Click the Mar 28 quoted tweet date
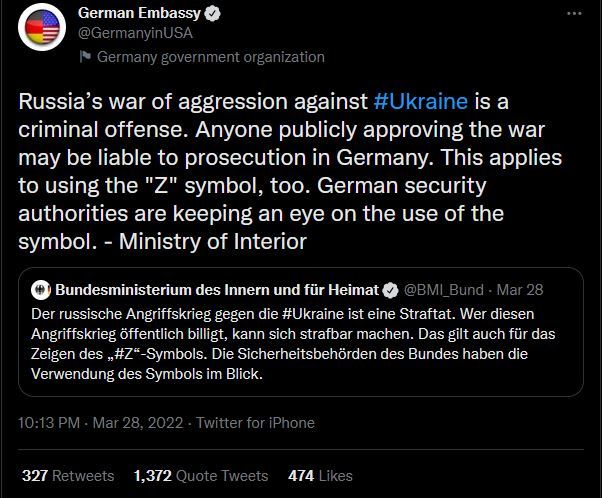The image size is (602, 498). coord(520,290)
